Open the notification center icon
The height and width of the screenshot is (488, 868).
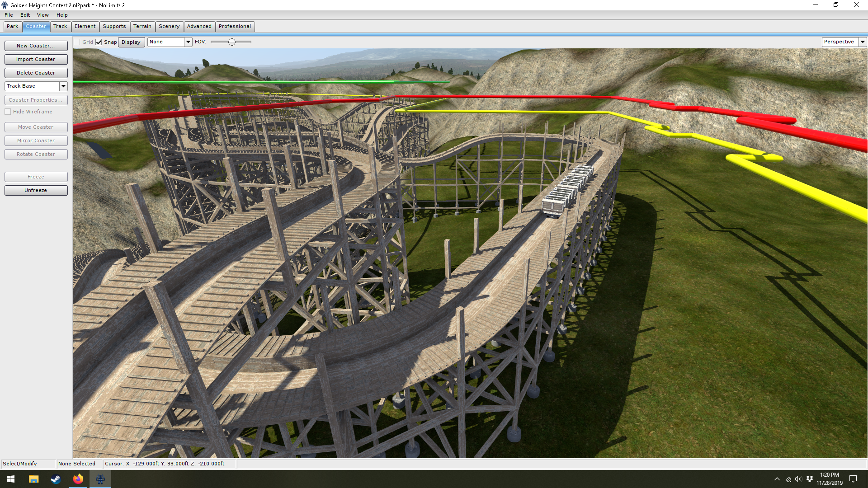tap(853, 479)
